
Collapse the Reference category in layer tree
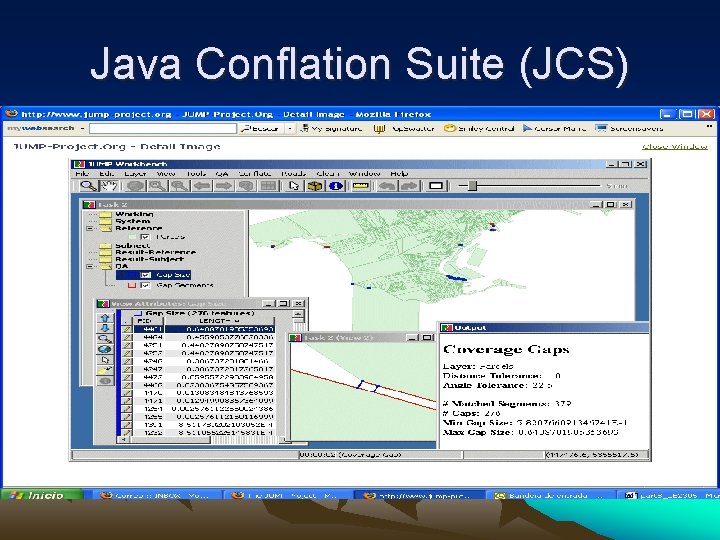coord(90,228)
